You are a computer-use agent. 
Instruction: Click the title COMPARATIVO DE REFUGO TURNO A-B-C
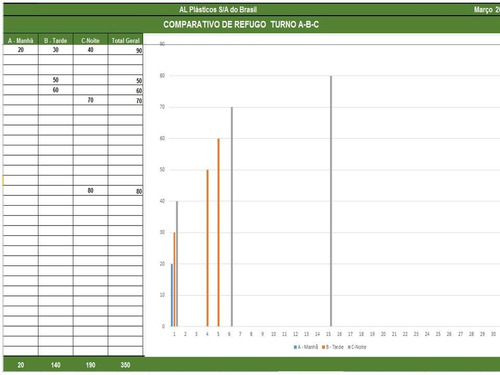tap(241, 24)
